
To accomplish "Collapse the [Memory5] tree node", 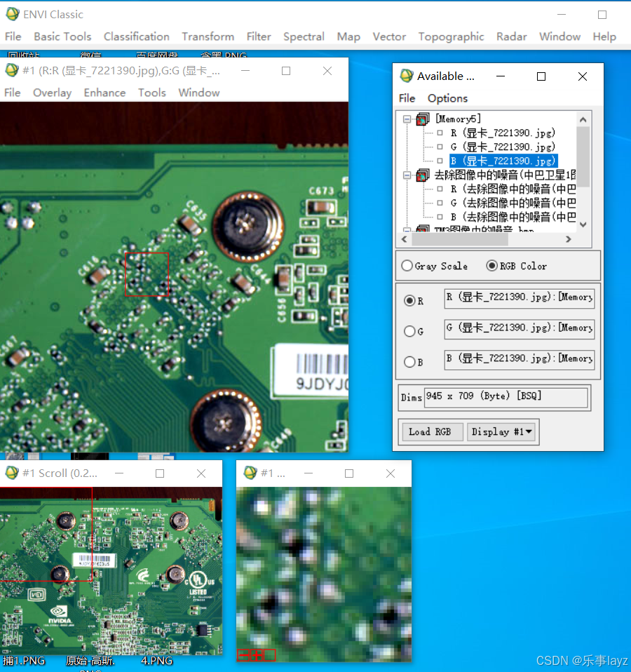I will pos(407,119).
